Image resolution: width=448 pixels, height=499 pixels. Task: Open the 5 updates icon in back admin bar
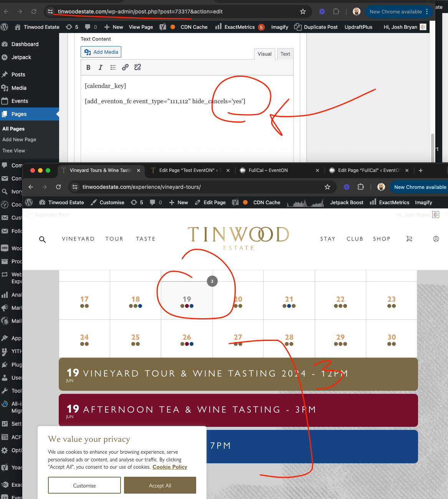coord(72,27)
